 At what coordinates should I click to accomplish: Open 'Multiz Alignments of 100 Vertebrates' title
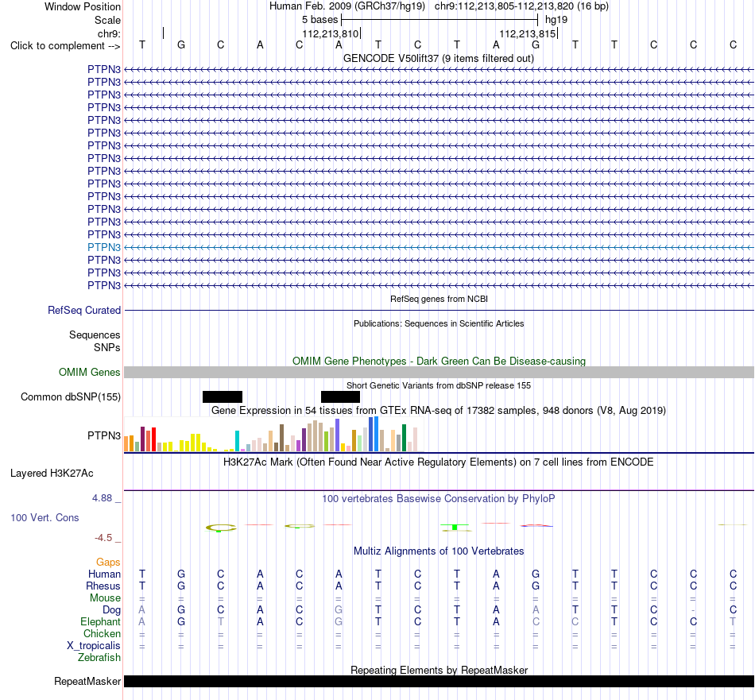tap(439, 551)
